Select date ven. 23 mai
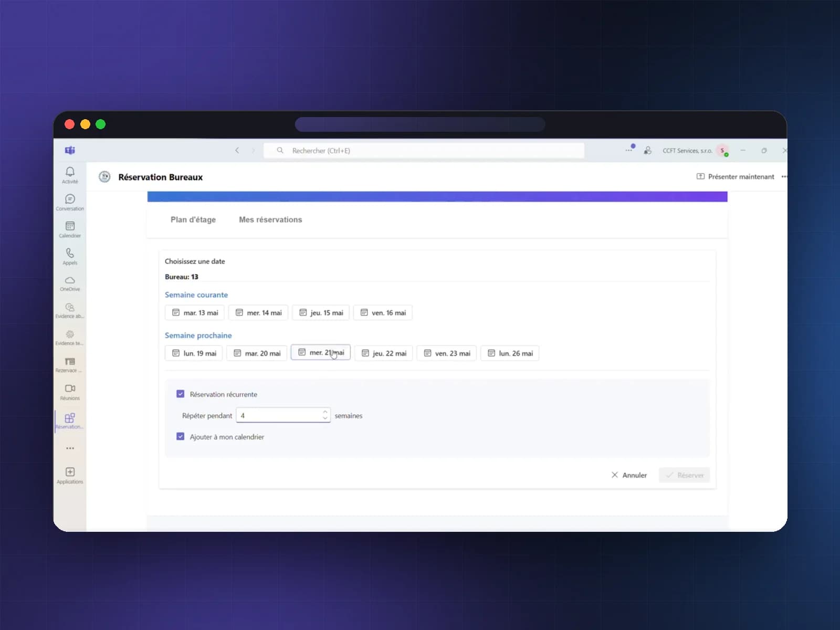This screenshot has width=840, height=630. [x=447, y=353]
